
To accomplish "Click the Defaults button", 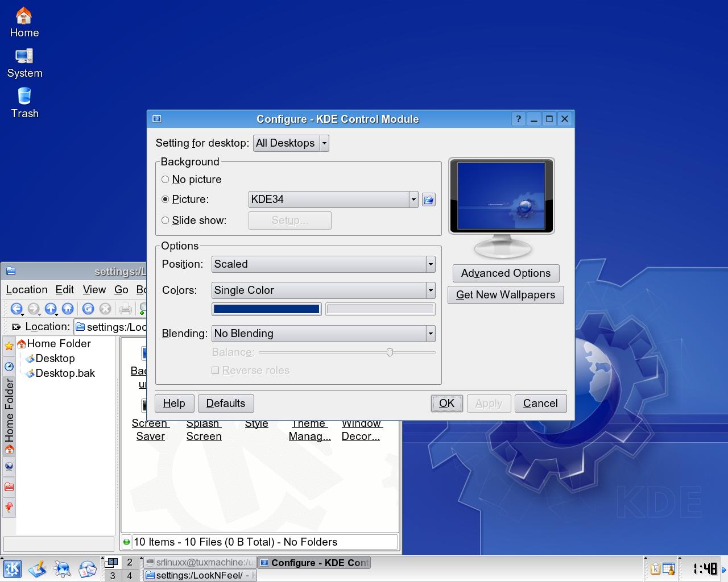I will click(226, 404).
